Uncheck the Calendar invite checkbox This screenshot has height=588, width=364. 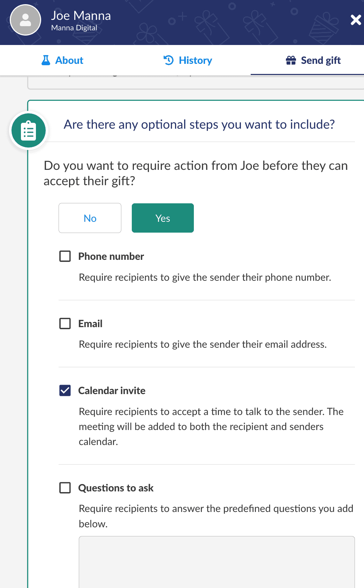pos(65,390)
